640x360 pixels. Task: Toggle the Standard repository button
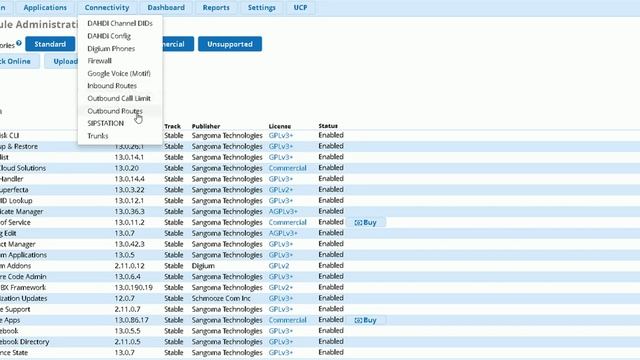[50, 44]
